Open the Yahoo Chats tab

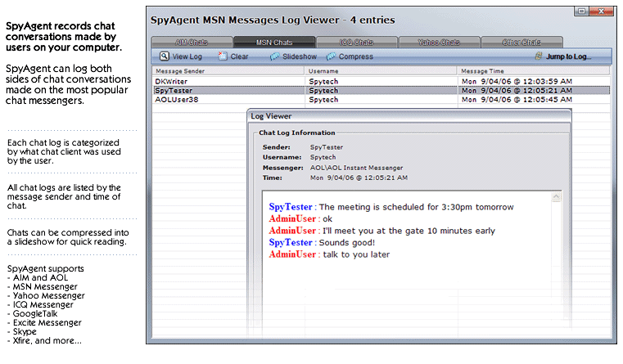pos(439,42)
